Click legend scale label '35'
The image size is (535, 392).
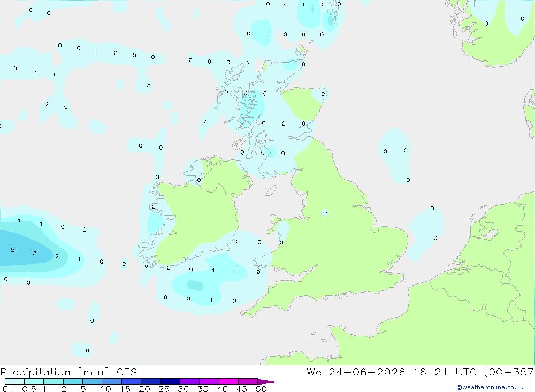click(203, 389)
